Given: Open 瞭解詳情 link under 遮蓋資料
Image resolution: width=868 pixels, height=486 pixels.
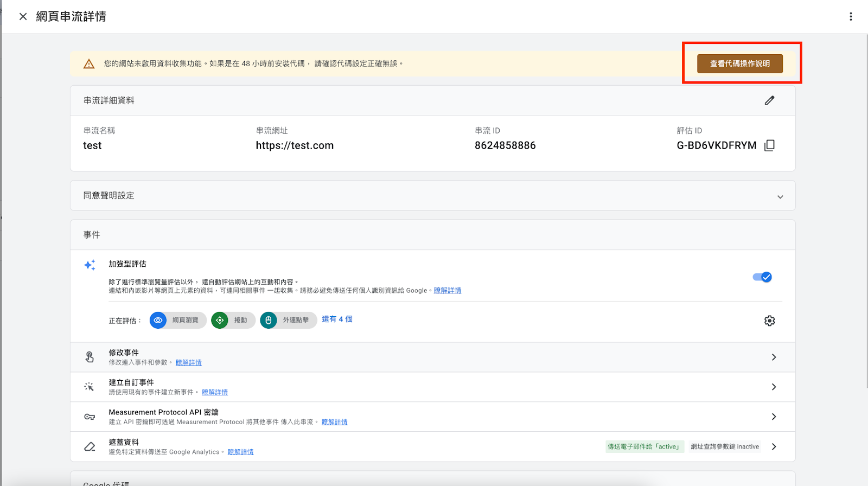Looking at the screenshot, I should click(x=241, y=452).
